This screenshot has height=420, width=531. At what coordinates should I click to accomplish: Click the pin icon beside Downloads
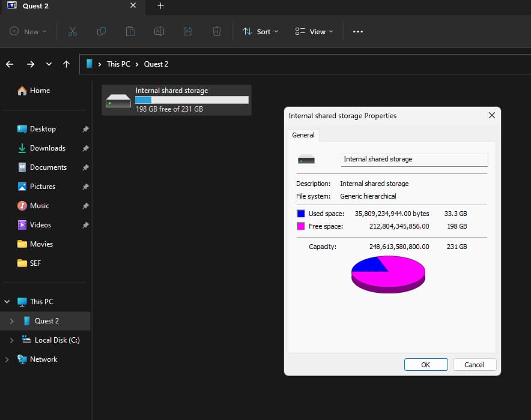pyautogui.click(x=86, y=148)
